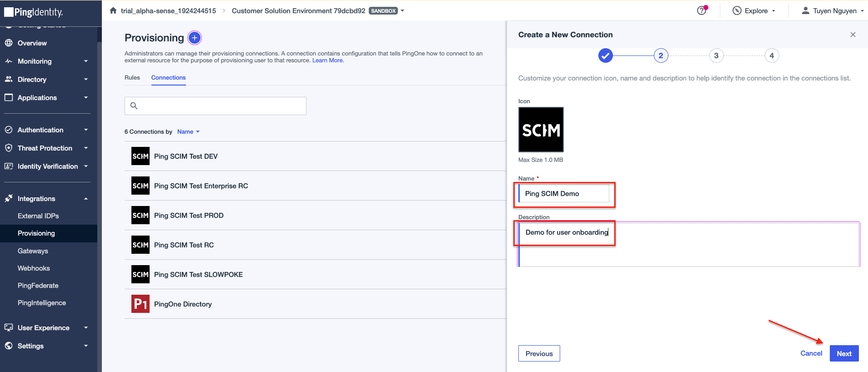Click the Cancel link
Screen dimensions: 868x372
[x=811, y=353]
